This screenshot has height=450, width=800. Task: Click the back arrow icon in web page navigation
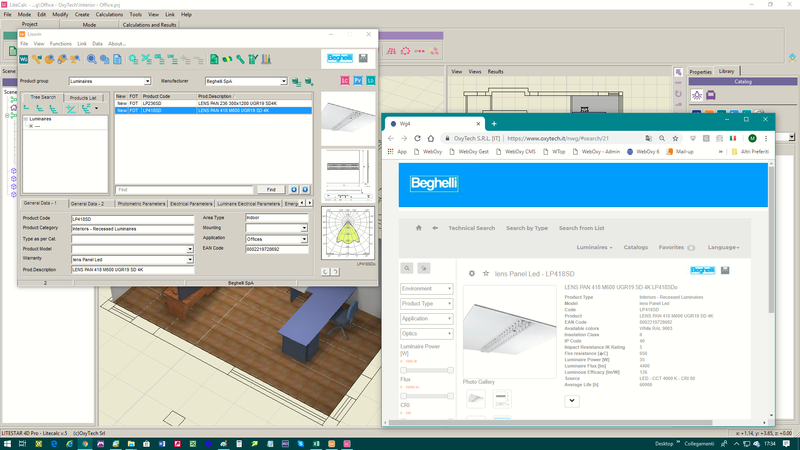435,228
